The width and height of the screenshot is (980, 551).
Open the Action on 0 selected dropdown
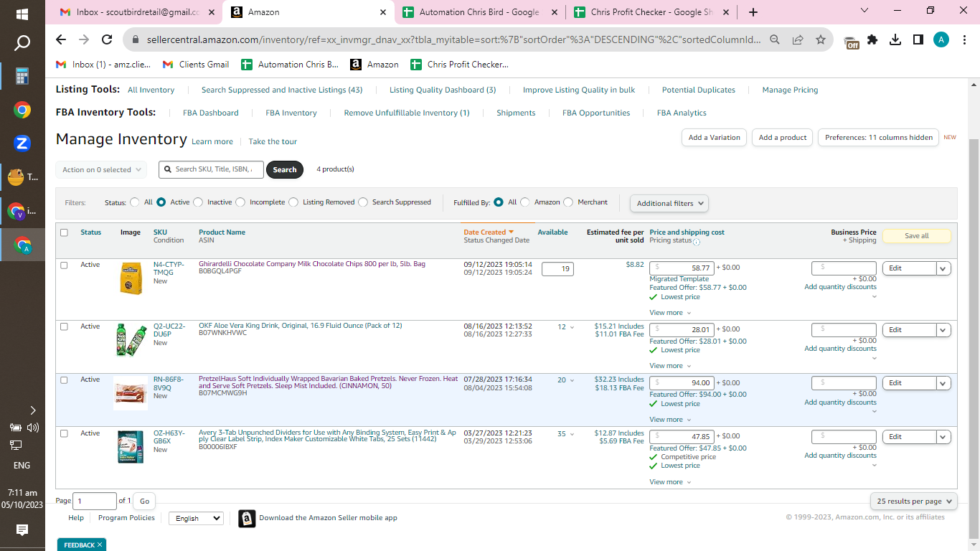(101, 170)
